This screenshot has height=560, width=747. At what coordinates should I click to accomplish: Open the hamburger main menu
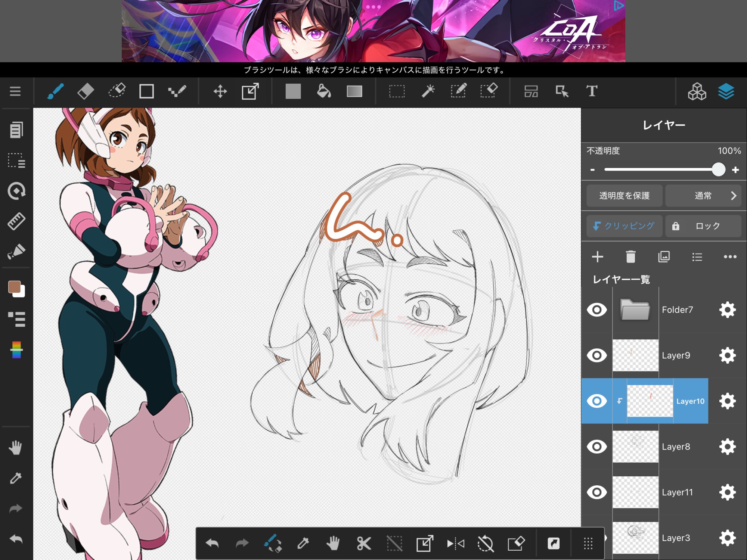[15, 91]
